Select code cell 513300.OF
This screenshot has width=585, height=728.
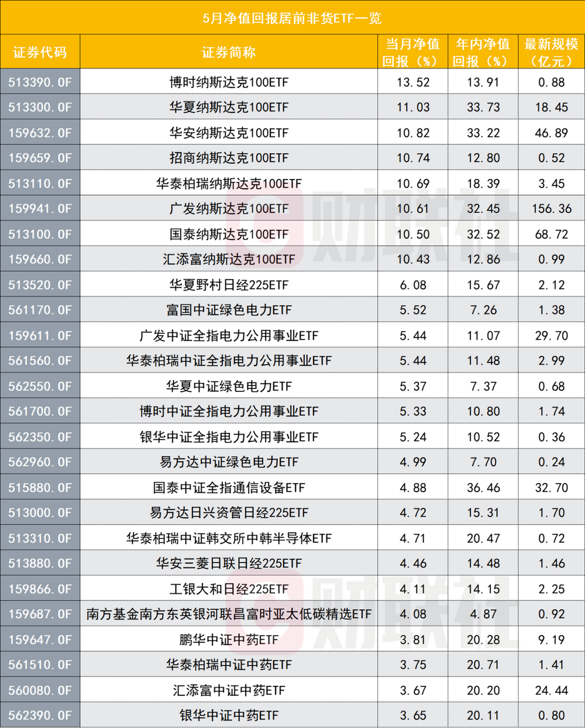(40, 108)
